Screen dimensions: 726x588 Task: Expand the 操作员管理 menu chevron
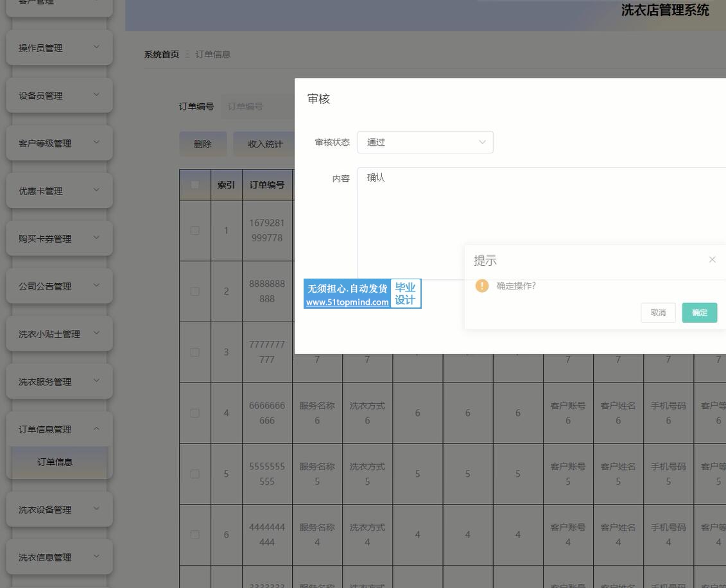96,47
